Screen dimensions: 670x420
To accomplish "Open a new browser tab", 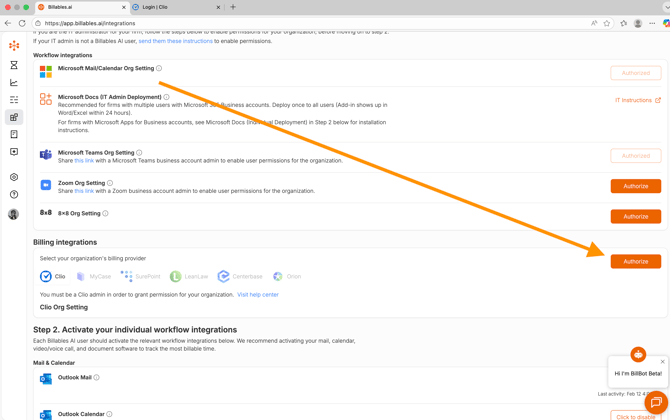I will tap(233, 7).
